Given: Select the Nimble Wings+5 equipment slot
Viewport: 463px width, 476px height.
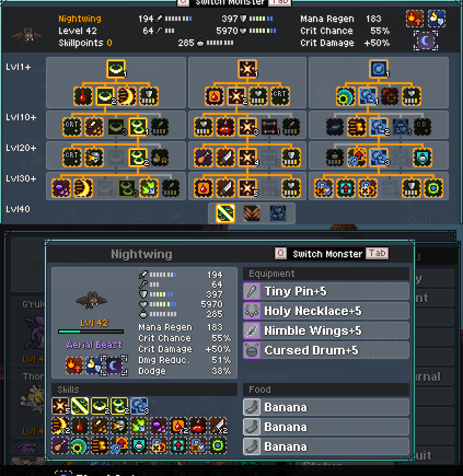Looking at the screenshot, I should coord(326,331).
